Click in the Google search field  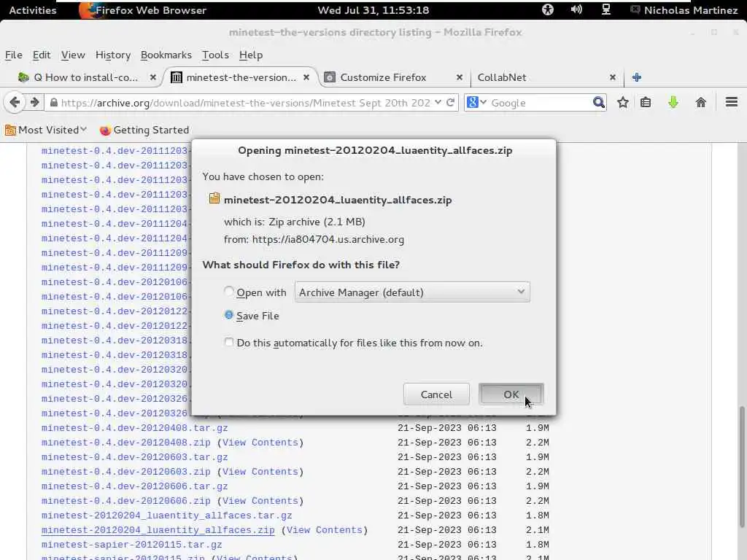tap(541, 102)
